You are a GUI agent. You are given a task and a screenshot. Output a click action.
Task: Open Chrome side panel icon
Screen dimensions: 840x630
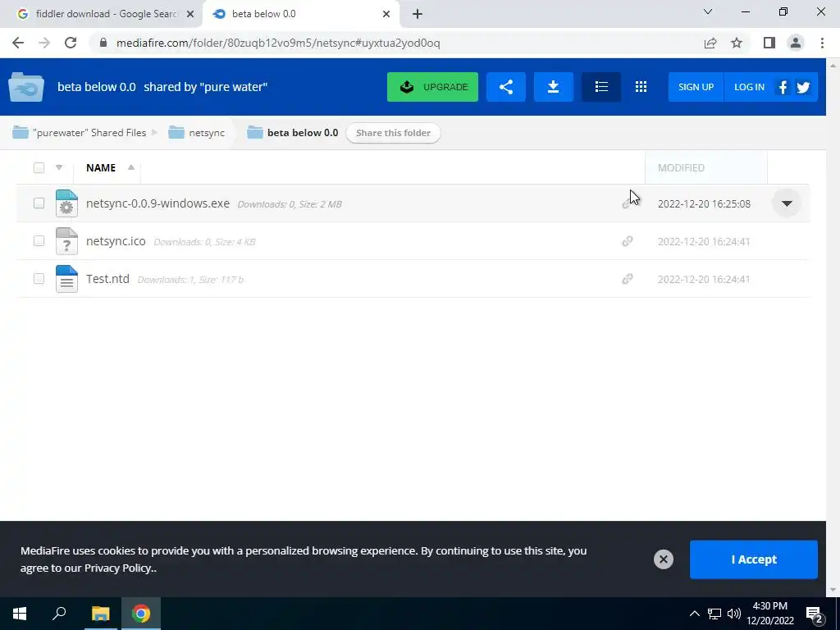pos(769,43)
